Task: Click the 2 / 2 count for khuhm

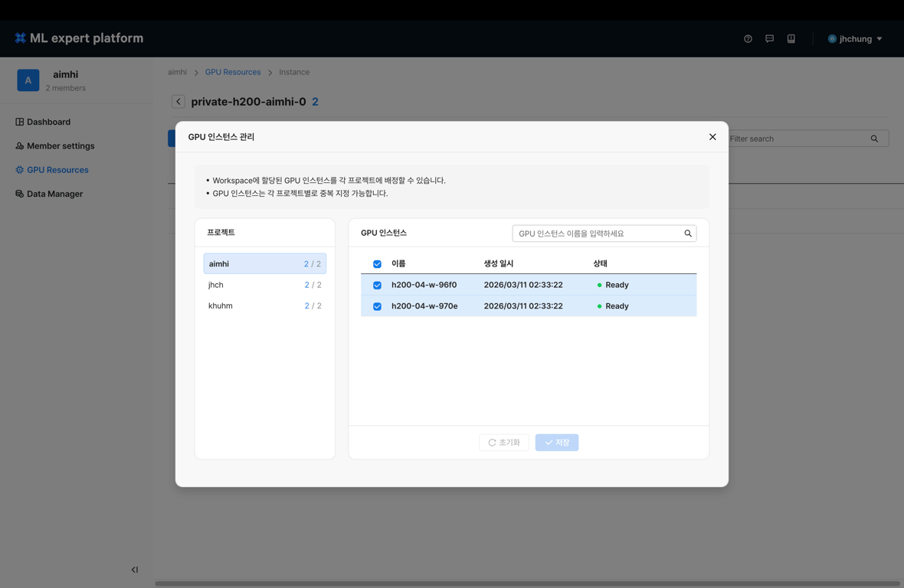Action: coord(313,305)
